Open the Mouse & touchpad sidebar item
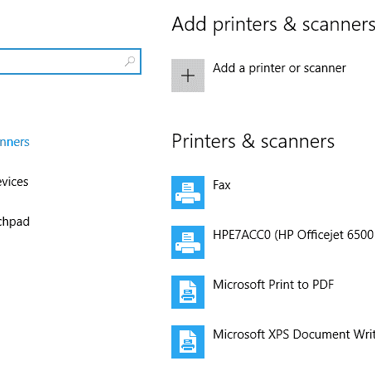Image resolution: width=375 pixels, height=366 pixels. pos(15,222)
